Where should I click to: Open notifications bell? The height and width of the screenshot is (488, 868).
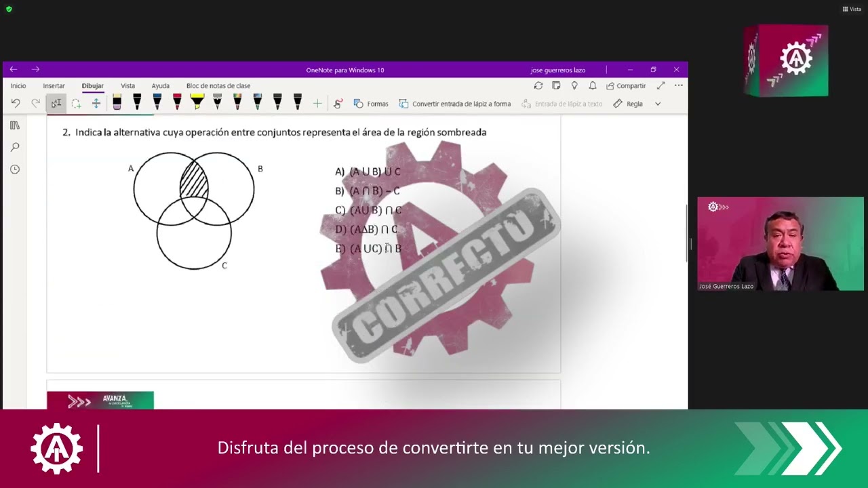coord(593,85)
